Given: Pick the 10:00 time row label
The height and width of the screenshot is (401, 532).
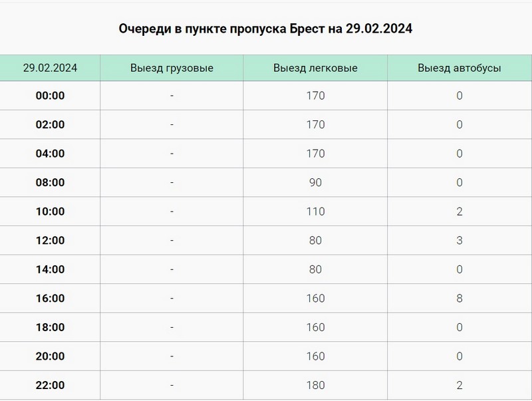Looking at the screenshot, I should tap(50, 211).
